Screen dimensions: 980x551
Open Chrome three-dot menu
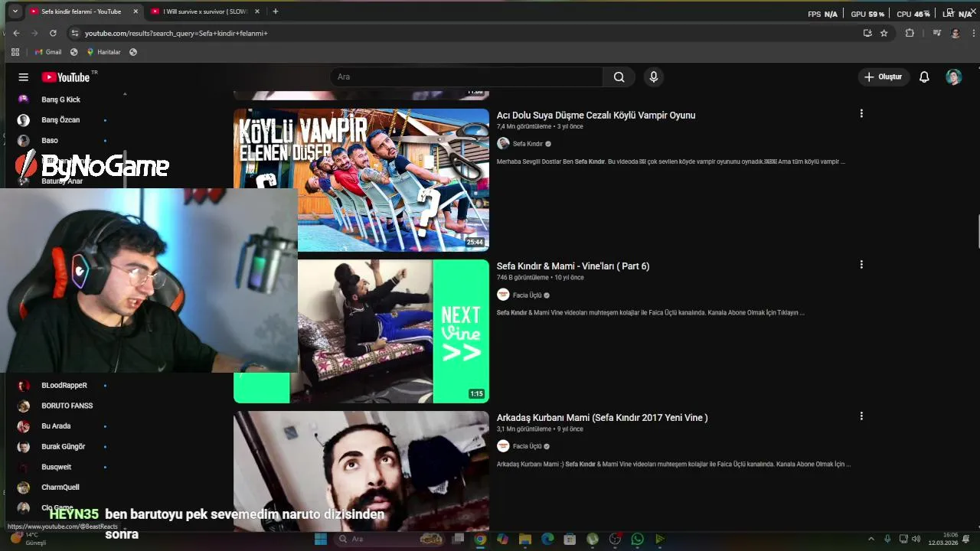[974, 33]
